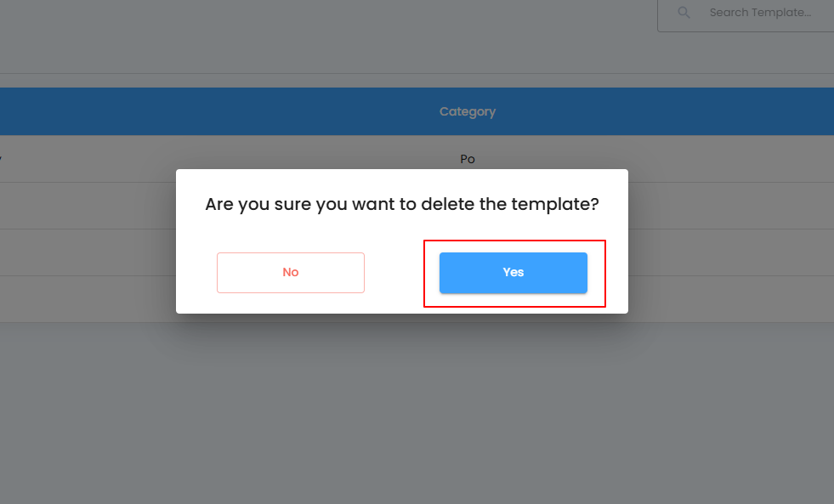
Task: Click the first row containing Po
Action: (x=417, y=159)
